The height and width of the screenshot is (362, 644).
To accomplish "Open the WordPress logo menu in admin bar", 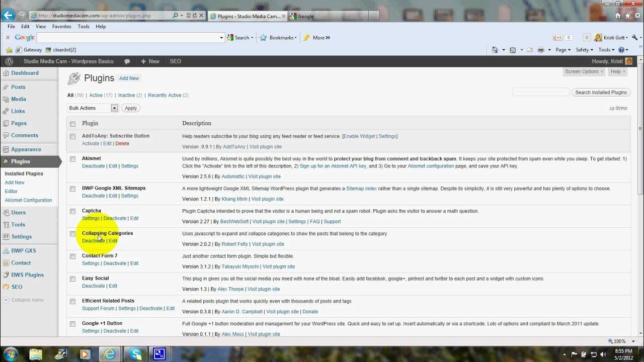I will pyautogui.click(x=9, y=61).
